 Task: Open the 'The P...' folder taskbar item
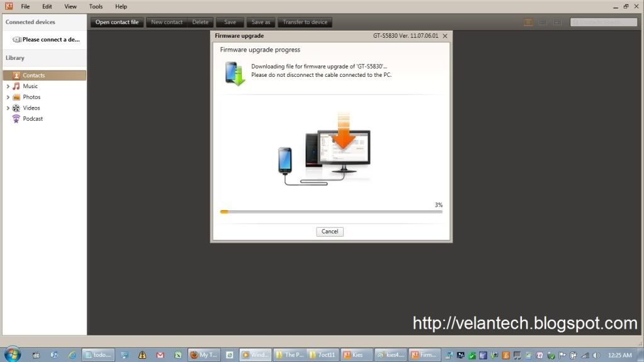[290, 355]
